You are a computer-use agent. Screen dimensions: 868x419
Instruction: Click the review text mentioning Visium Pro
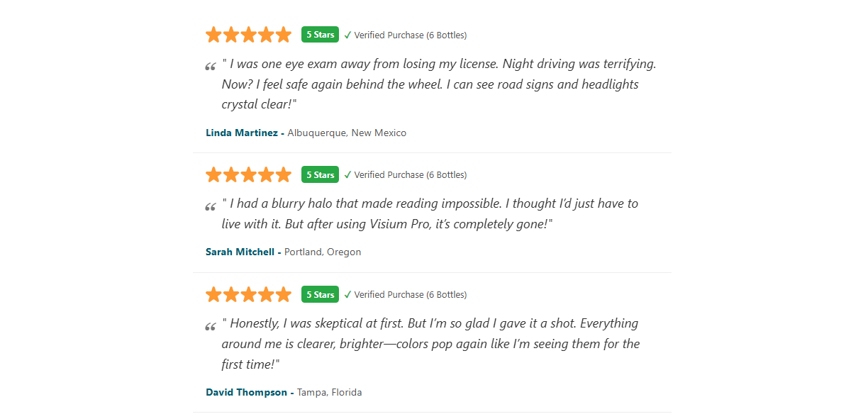pyautogui.click(x=430, y=213)
